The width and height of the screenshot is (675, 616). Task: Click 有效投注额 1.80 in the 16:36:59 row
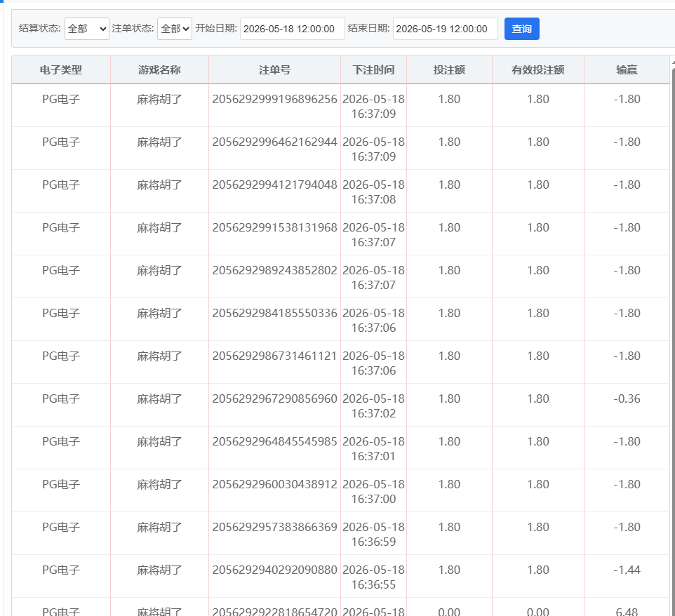coord(537,527)
